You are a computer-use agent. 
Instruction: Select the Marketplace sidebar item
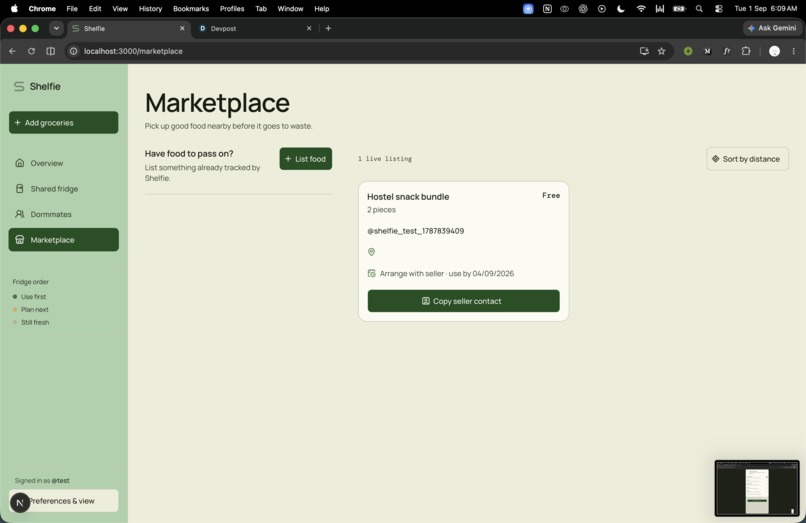[64, 240]
